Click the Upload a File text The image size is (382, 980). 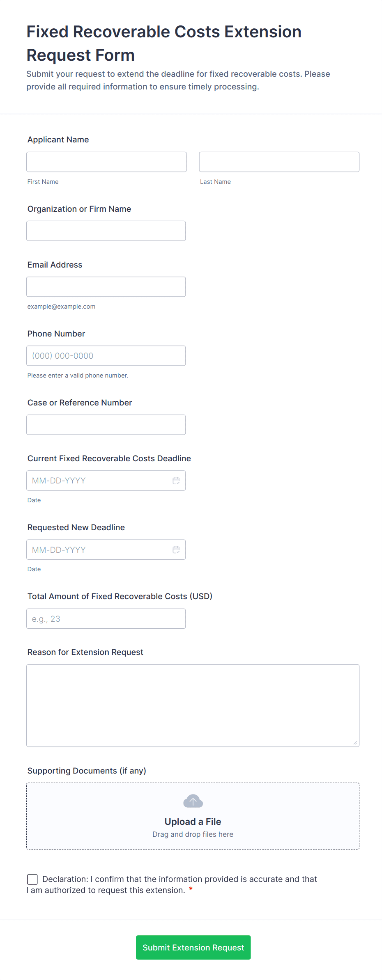(193, 822)
